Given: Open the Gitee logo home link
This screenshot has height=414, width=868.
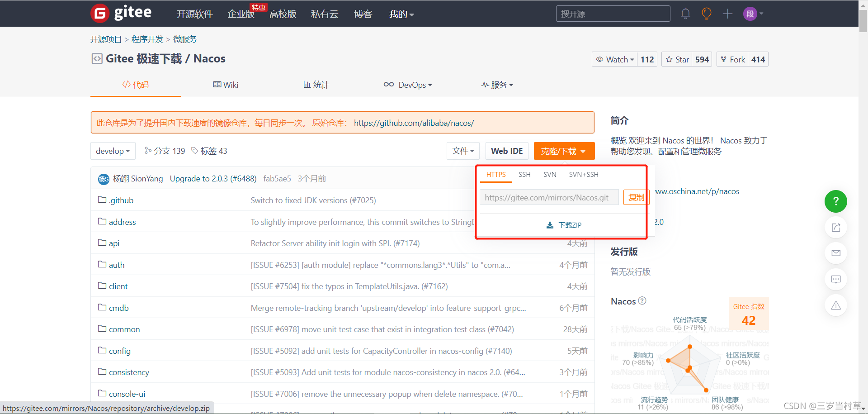Looking at the screenshot, I should (x=121, y=13).
